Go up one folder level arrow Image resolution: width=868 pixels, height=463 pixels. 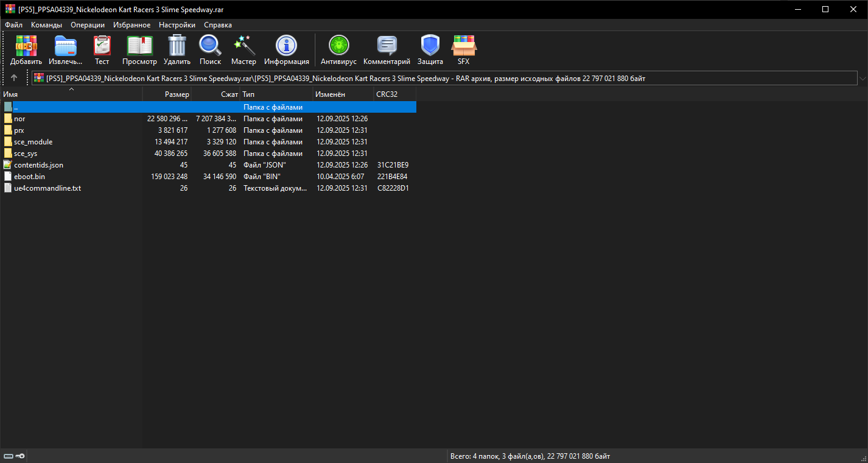click(14, 78)
